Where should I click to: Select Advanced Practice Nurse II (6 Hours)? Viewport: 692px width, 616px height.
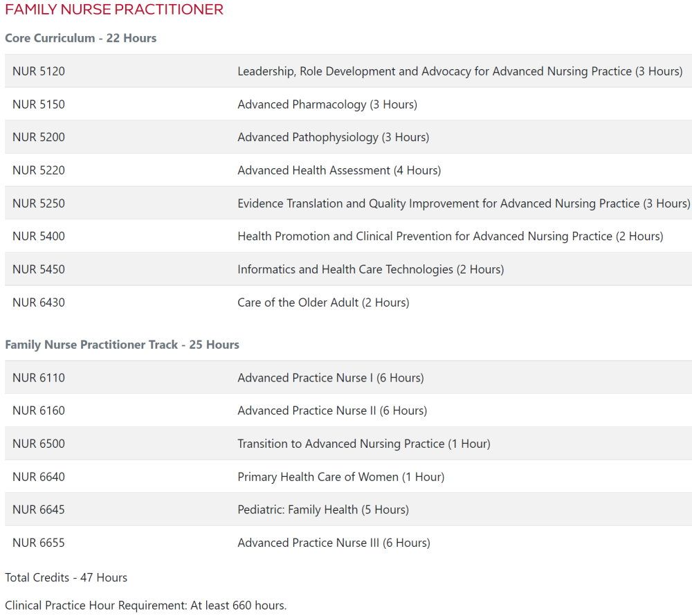(x=332, y=410)
